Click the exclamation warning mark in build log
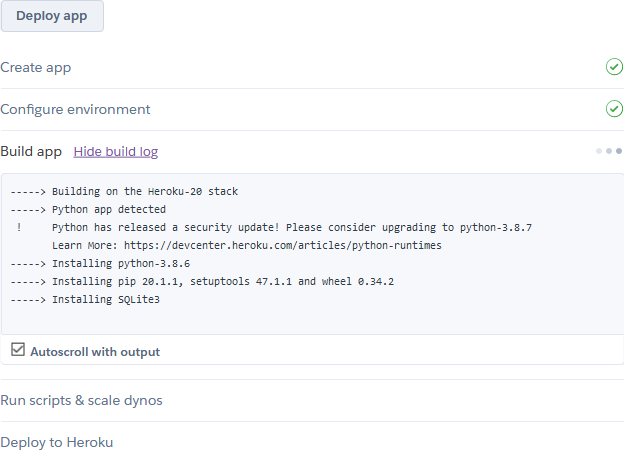This screenshot has width=624, height=463. pyautogui.click(x=19, y=227)
